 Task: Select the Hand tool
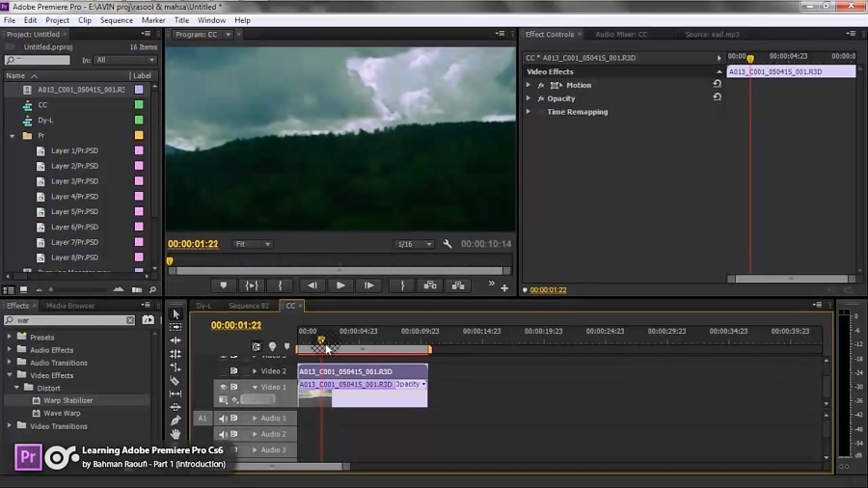pos(176,434)
